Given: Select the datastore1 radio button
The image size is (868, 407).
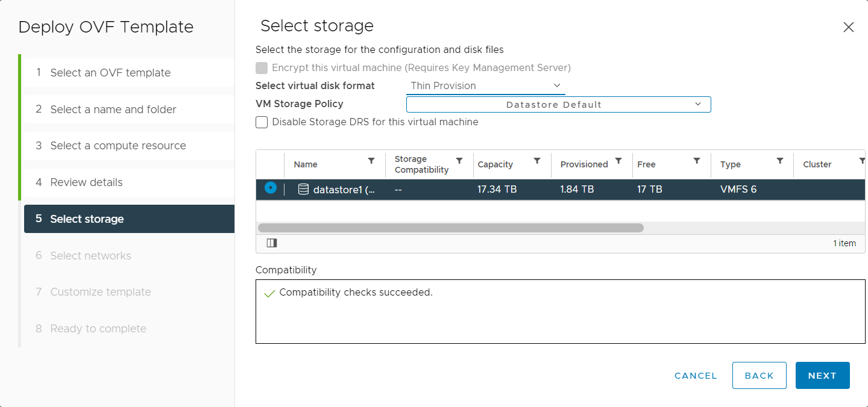Looking at the screenshot, I should (x=271, y=188).
